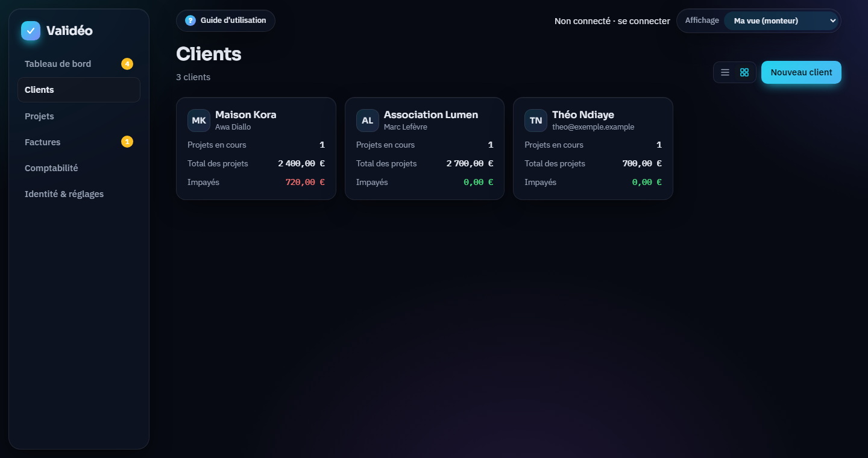This screenshot has height=458, width=868.
Task: Click the badge 1 next to Factures
Action: tap(127, 142)
